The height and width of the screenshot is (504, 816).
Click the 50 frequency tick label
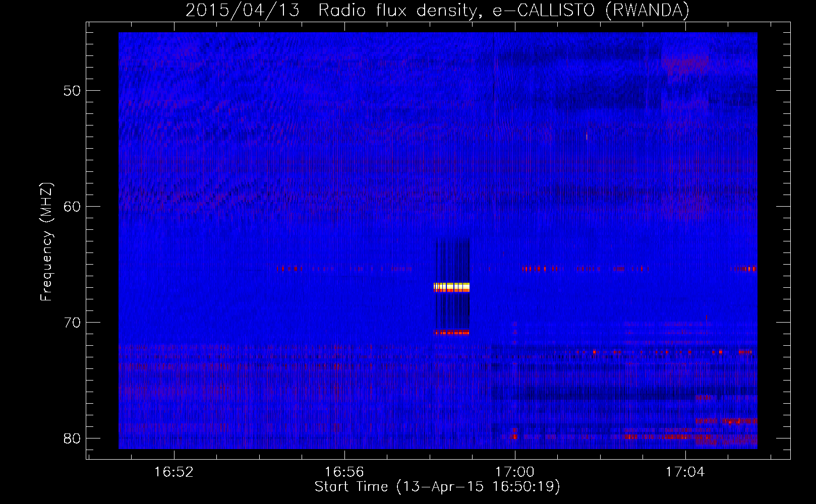tap(72, 91)
